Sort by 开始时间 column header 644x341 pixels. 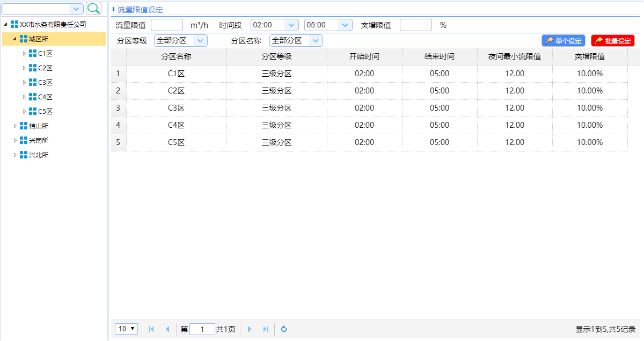coord(365,56)
